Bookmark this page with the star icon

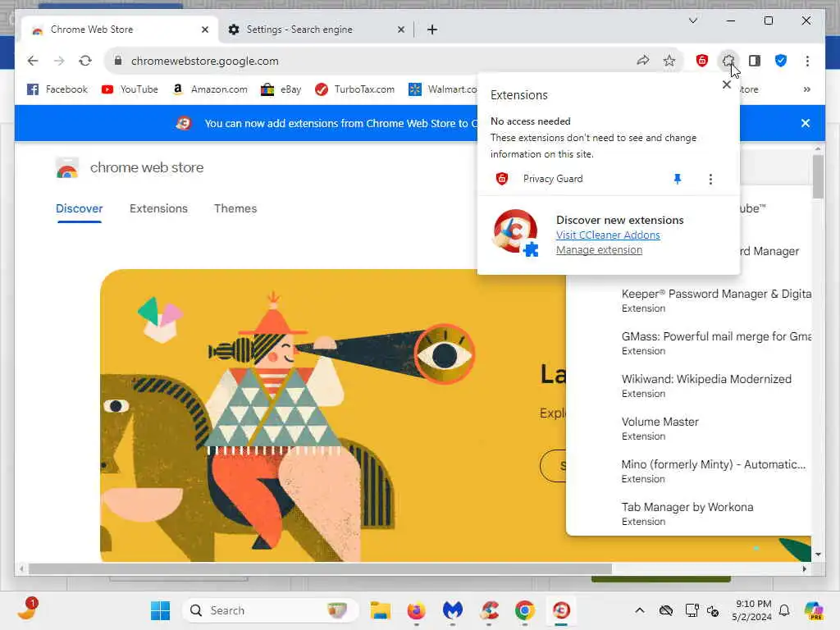pyautogui.click(x=669, y=61)
